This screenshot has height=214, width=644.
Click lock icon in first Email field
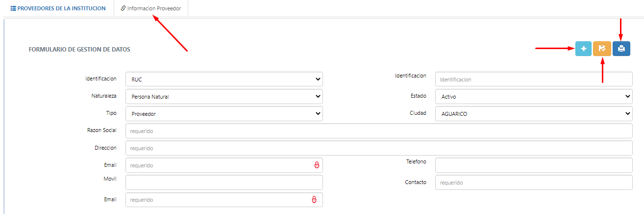pyautogui.click(x=317, y=165)
